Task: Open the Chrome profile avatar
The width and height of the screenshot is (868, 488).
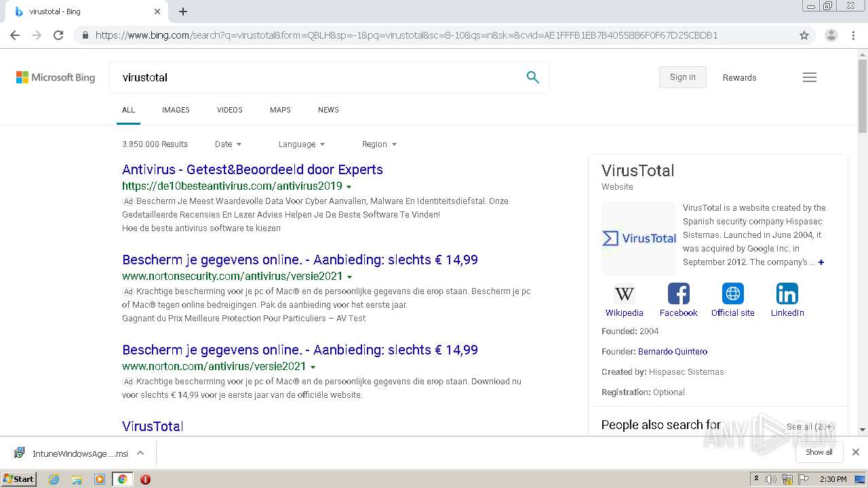Action: [x=831, y=35]
